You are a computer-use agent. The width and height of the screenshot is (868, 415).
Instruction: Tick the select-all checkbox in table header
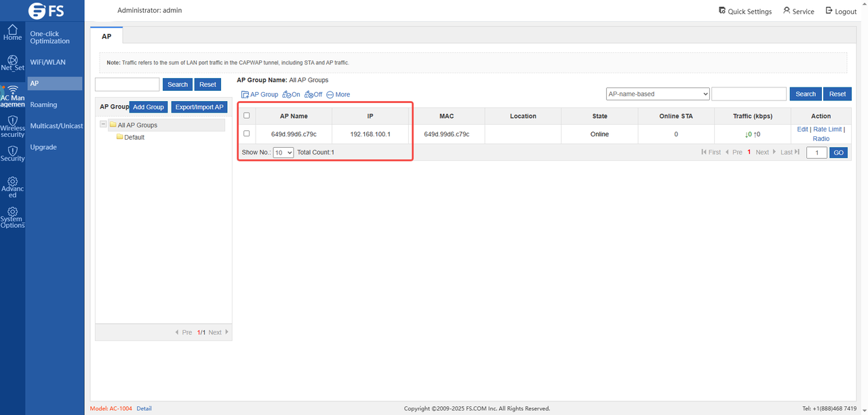(246, 115)
